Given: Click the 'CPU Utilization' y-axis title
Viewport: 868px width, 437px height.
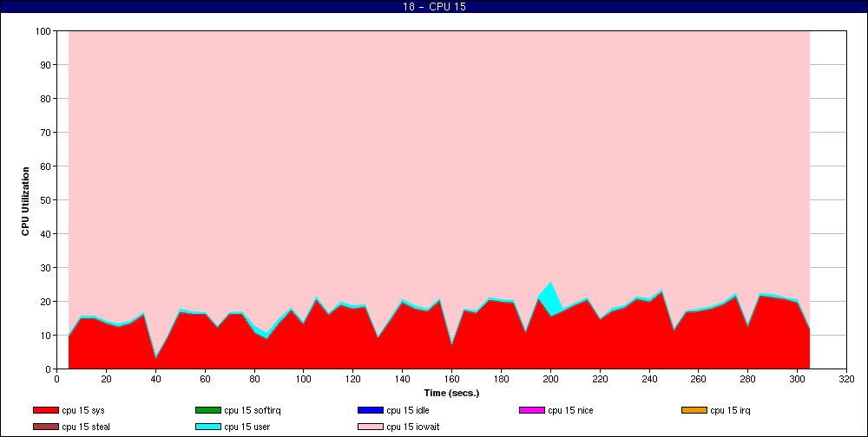Looking at the screenshot, I should (25, 201).
